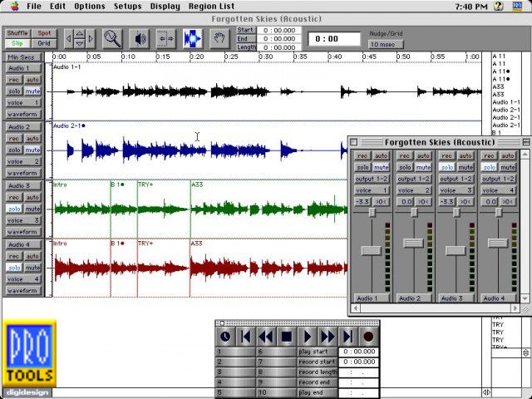The height and width of the screenshot is (399, 532).
Task: Enable Grid edit mode
Action: (x=44, y=43)
